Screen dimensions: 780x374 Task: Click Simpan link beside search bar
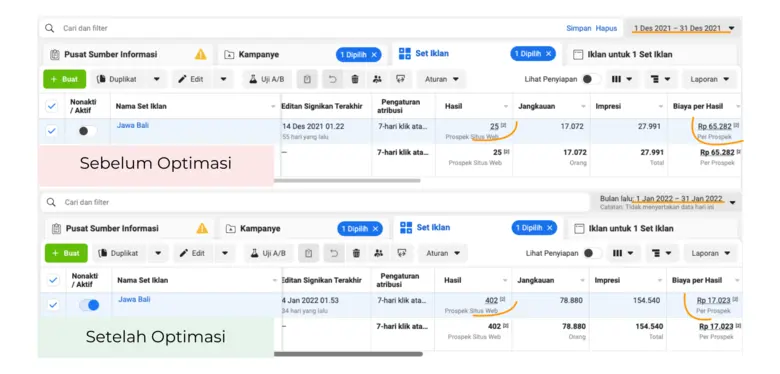[x=579, y=28]
